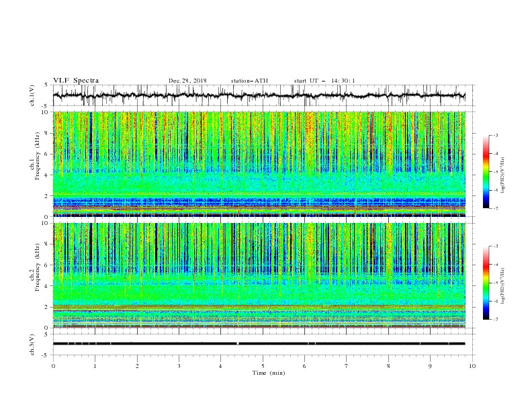The height and width of the screenshot is (411, 532).
Task: Click the "VLF Spectra" plot title
Action: tap(76, 81)
